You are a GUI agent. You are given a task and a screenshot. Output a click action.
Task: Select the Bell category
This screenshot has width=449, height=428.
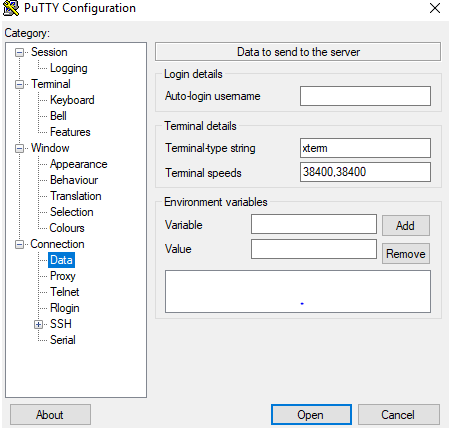pos(58,116)
